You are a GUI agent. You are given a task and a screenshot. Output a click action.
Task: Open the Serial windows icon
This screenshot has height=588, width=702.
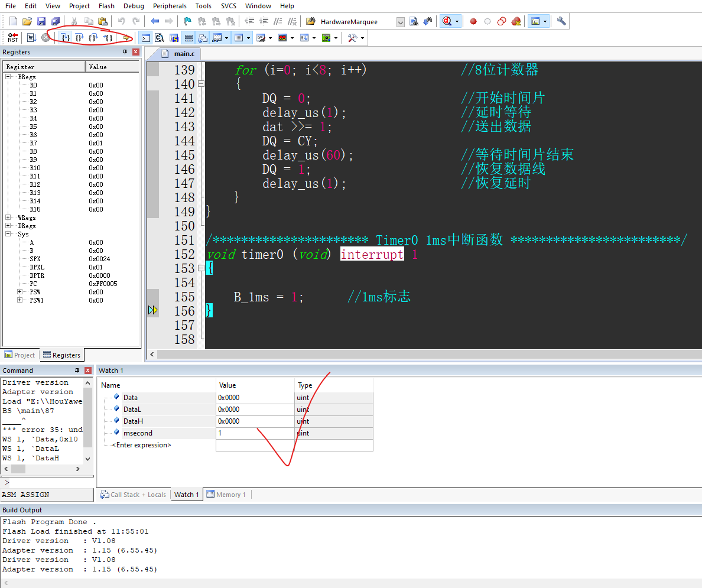click(x=261, y=38)
